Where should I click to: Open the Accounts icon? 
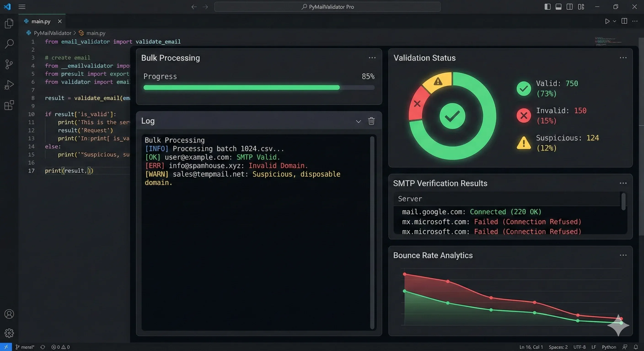pos(9,314)
